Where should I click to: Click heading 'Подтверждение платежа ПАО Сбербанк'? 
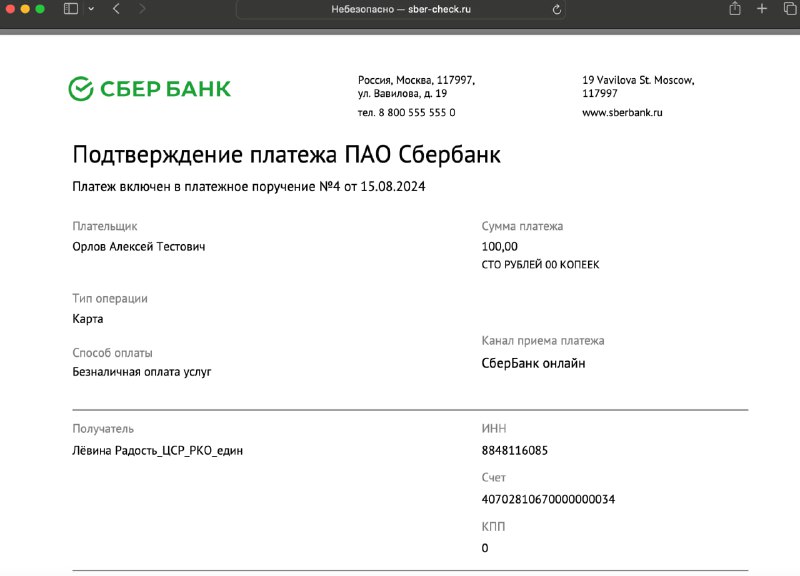click(286, 155)
